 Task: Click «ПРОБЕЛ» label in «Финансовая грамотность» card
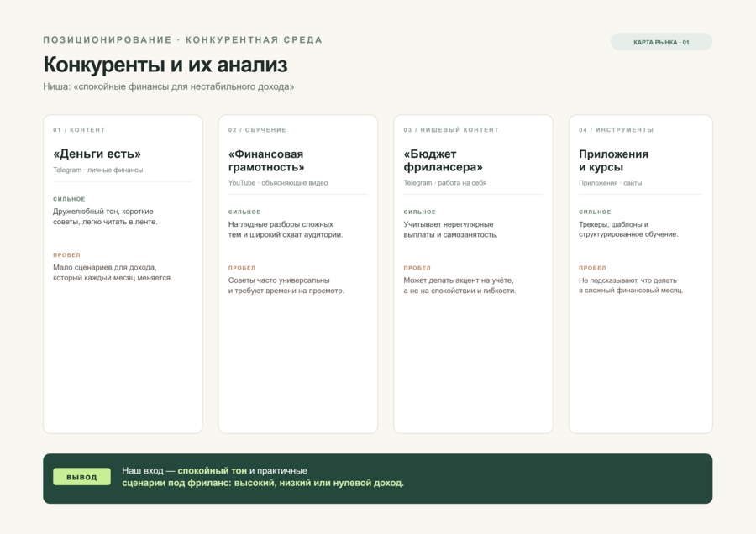pos(242,268)
